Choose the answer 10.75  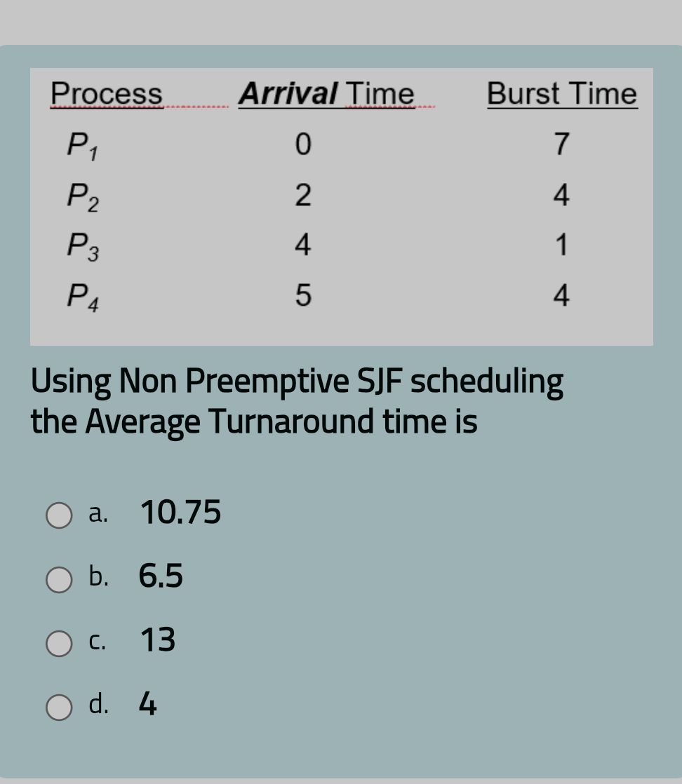180,513
